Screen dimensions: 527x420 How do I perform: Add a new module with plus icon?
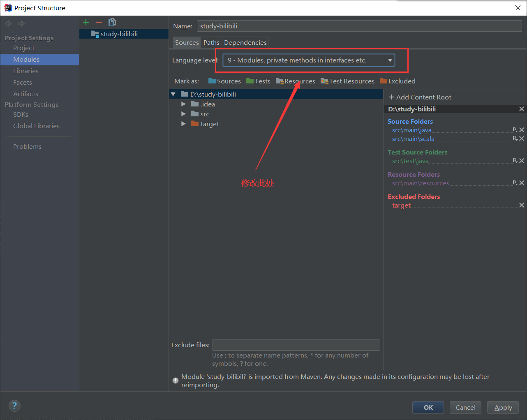tap(86, 22)
